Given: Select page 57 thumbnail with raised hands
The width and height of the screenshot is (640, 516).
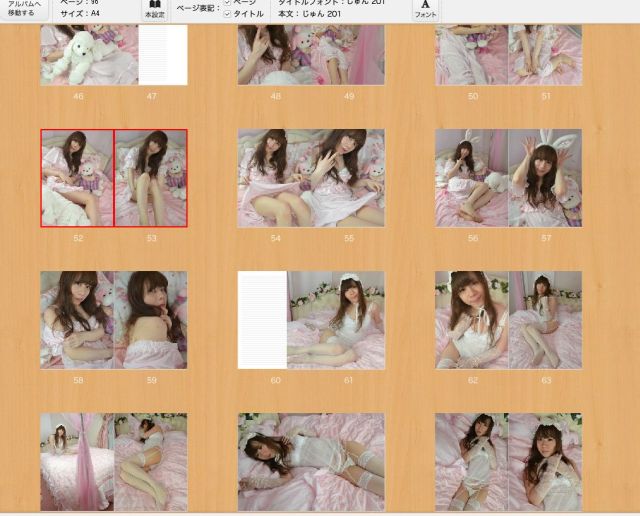Looking at the screenshot, I should click(545, 178).
